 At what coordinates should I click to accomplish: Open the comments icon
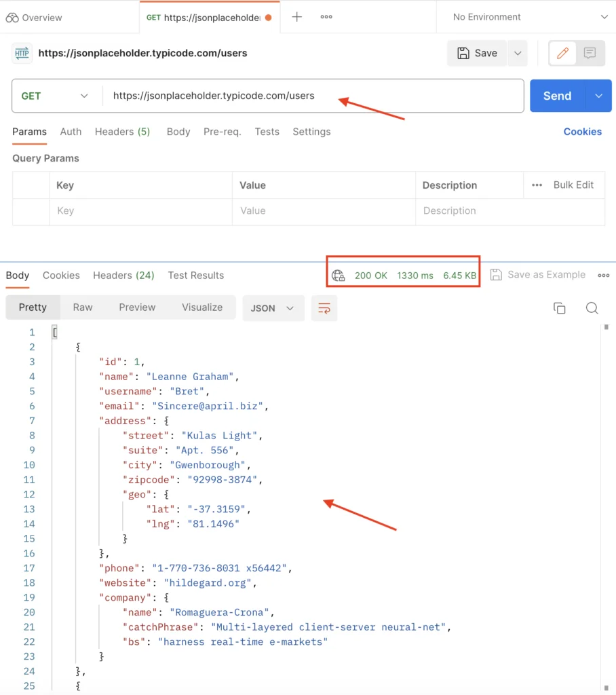(590, 53)
